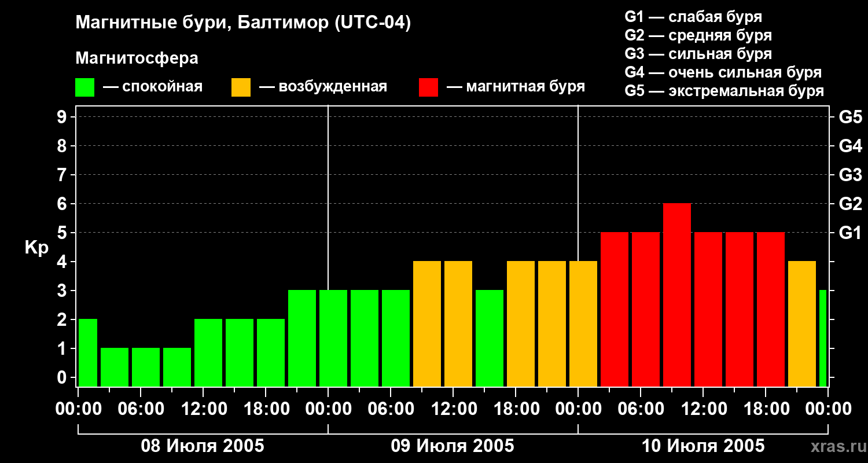Select the "G5 — экстремальная буря" description line

pyautogui.click(x=724, y=91)
